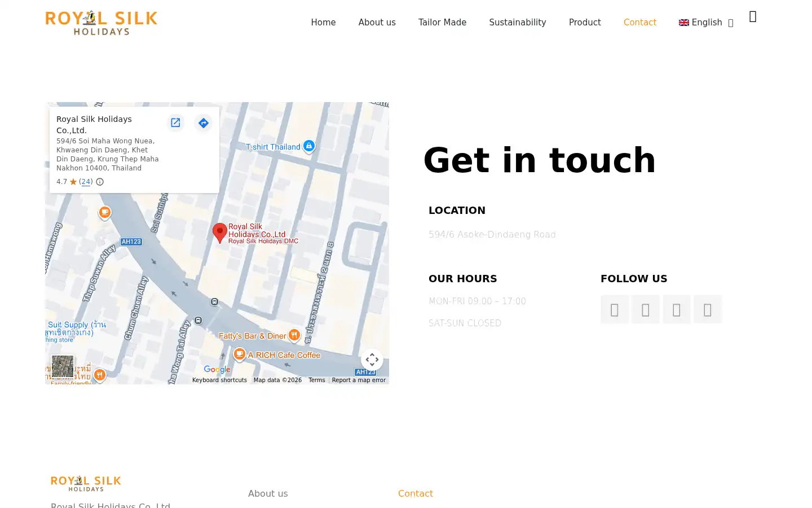Open the fourth Follow Us social icon
This screenshot has height=508, width=812.
pyautogui.click(x=708, y=309)
